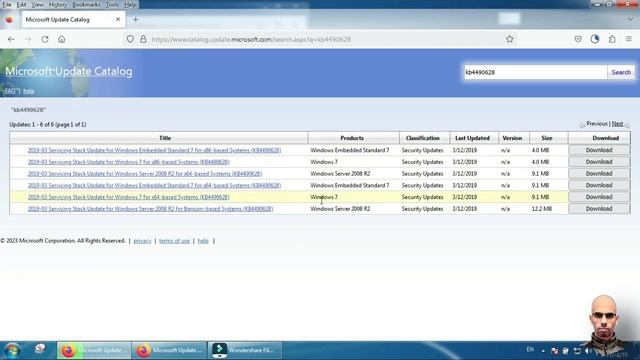The image size is (640, 360).
Task: Download Embedded Standard 7 x86 update
Action: coord(599,150)
